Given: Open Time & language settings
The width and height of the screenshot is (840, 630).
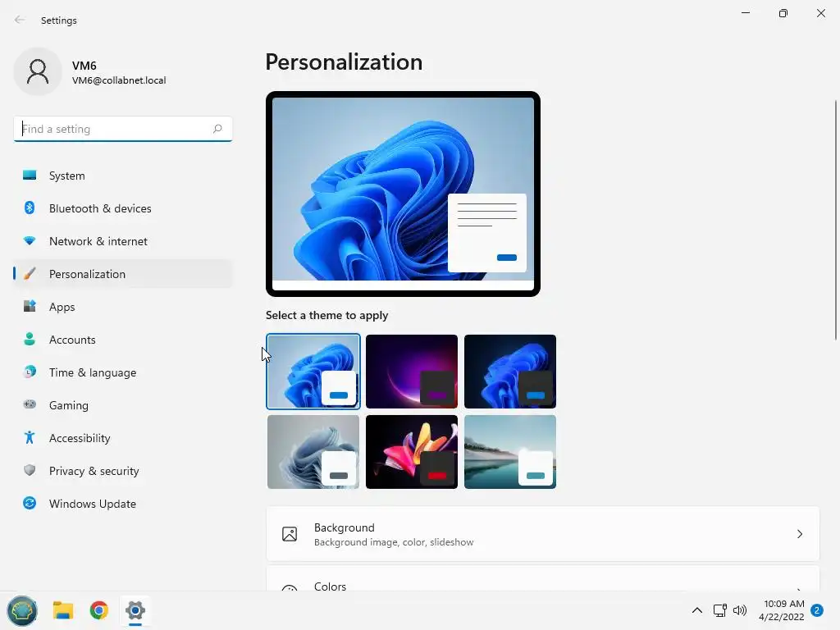Looking at the screenshot, I should 123,372.
